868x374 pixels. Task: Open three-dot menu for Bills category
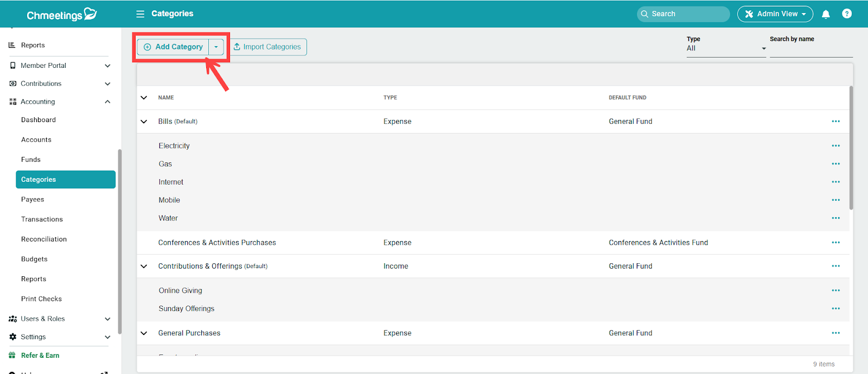tap(835, 122)
